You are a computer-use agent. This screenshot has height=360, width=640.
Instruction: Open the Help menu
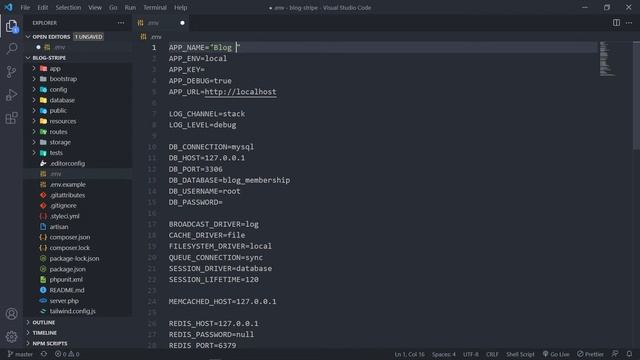tap(180, 7)
